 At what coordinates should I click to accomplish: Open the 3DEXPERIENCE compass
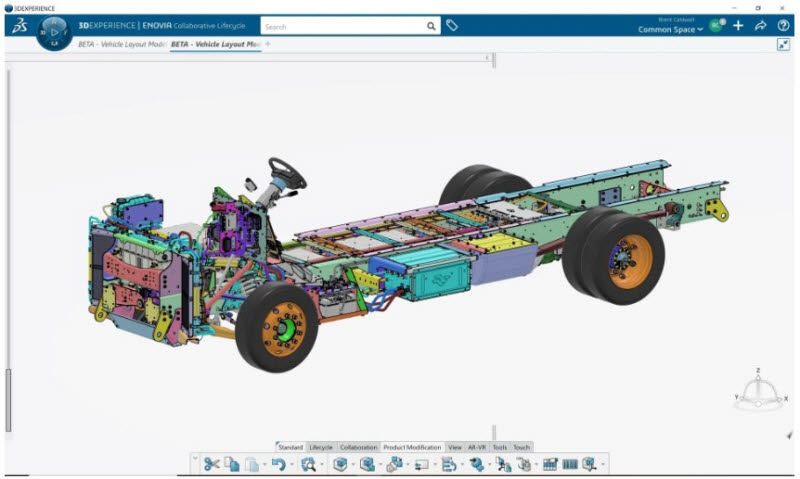[54, 33]
